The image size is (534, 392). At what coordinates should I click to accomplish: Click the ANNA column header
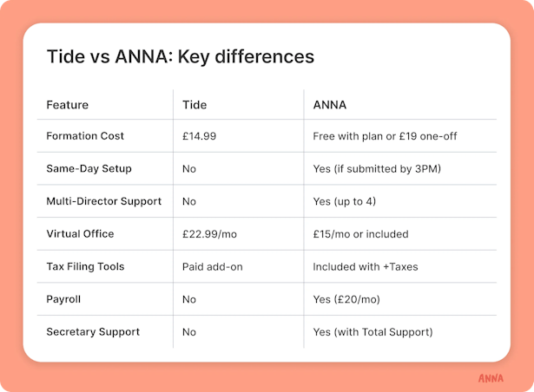(x=330, y=105)
